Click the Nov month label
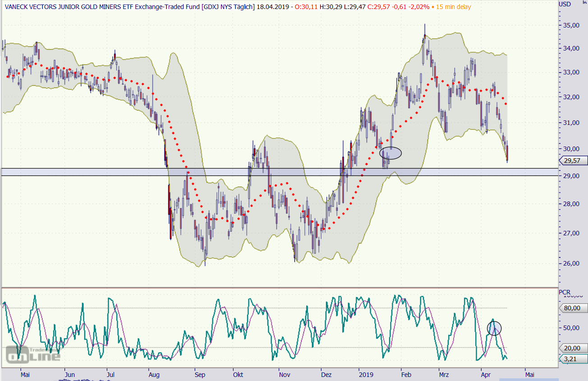The height and width of the screenshot is (381, 588). (x=285, y=375)
